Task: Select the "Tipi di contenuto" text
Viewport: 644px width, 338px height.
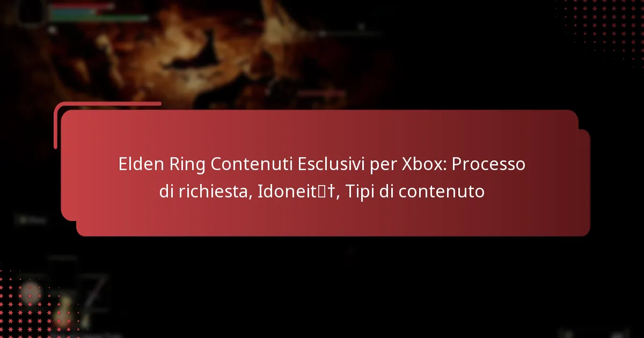Action: (x=415, y=191)
